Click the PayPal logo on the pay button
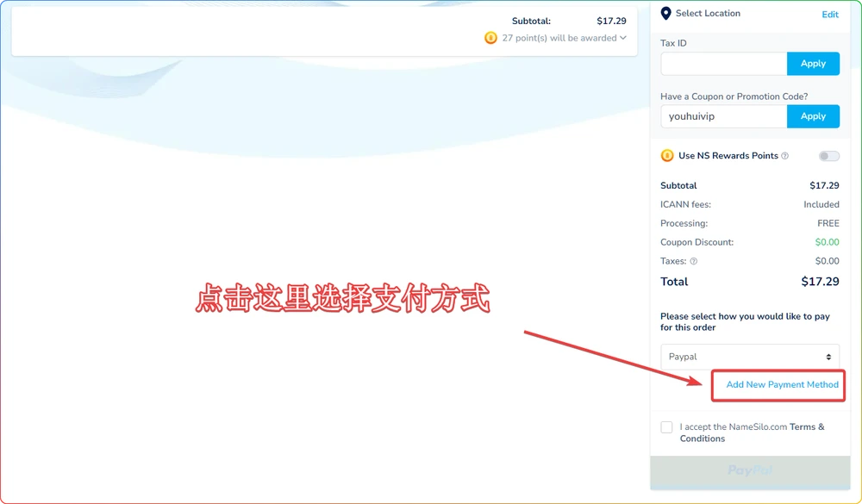Viewport: 862px width, 504px height. click(x=749, y=470)
